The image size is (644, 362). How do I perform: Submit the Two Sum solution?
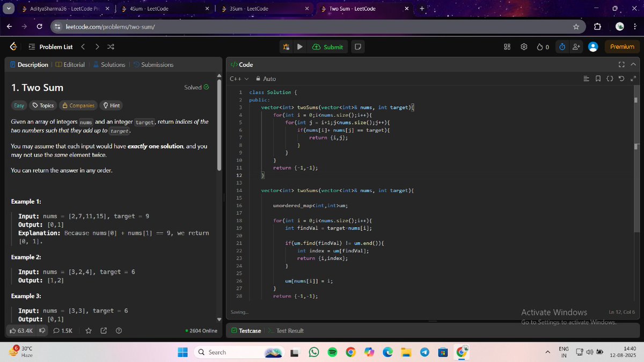327,47
